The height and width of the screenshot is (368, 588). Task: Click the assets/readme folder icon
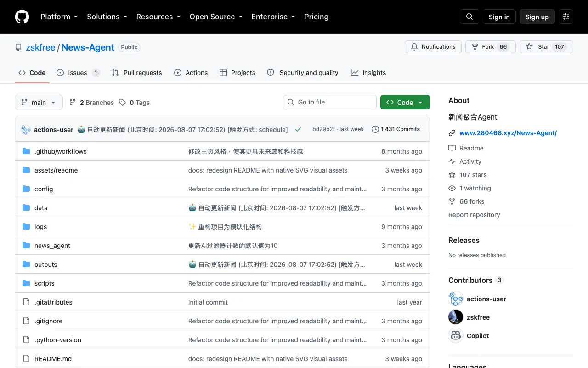(26, 170)
